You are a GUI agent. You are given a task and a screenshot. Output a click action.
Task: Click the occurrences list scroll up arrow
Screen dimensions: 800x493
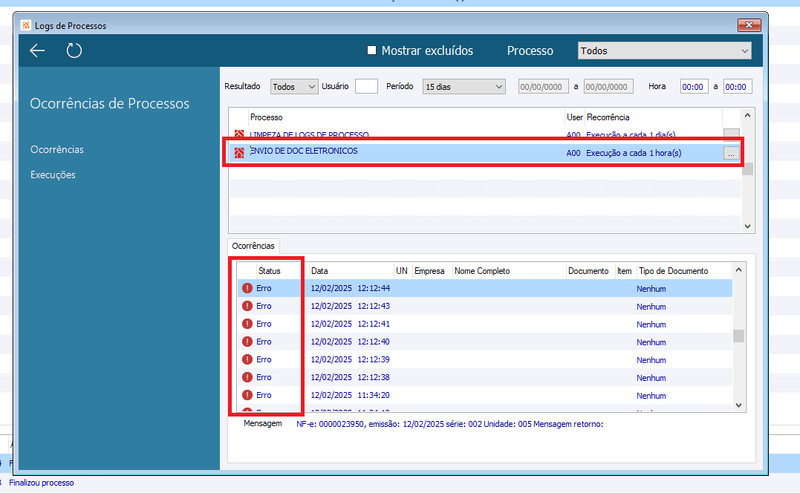point(738,269)
